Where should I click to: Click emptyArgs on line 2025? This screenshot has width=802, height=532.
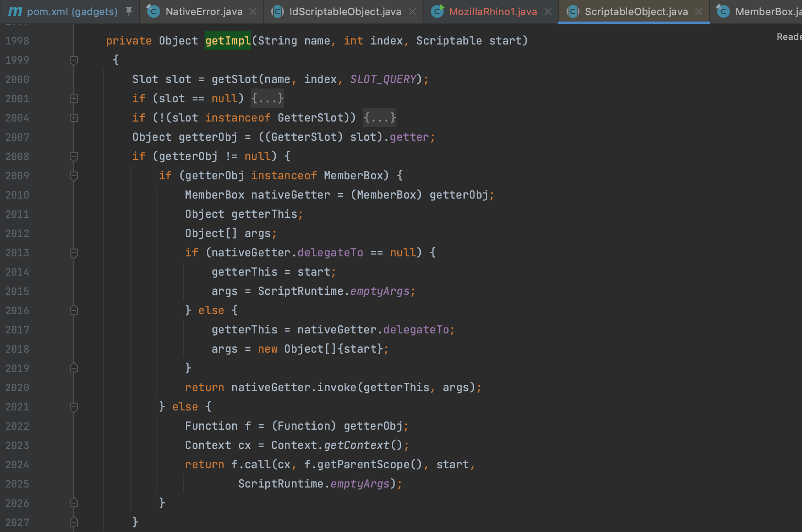coord(360,484)
